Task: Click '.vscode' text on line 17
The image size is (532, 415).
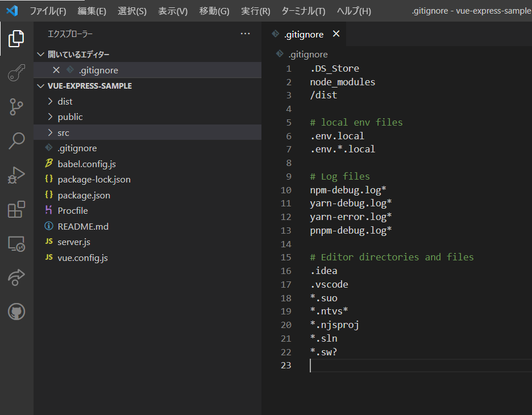Action: 329,284
